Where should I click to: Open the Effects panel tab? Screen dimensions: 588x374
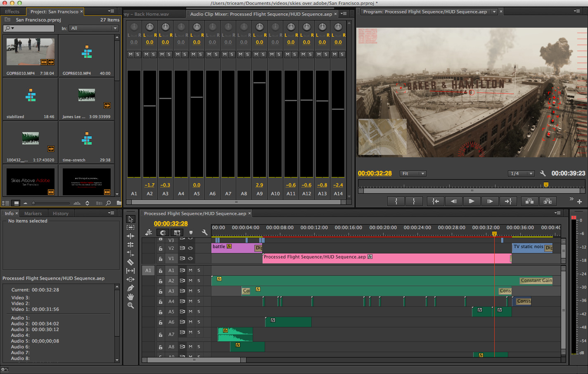tap(12, 12)
